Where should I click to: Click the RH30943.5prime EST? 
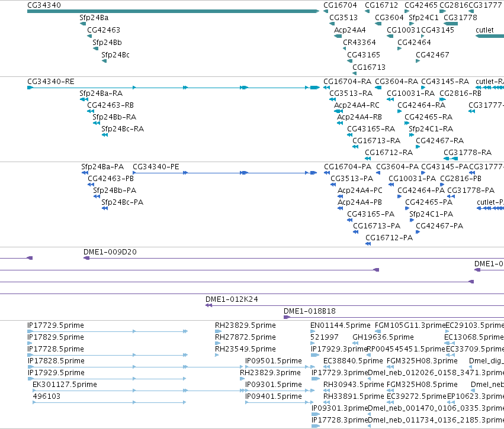[x=326, y=391]
